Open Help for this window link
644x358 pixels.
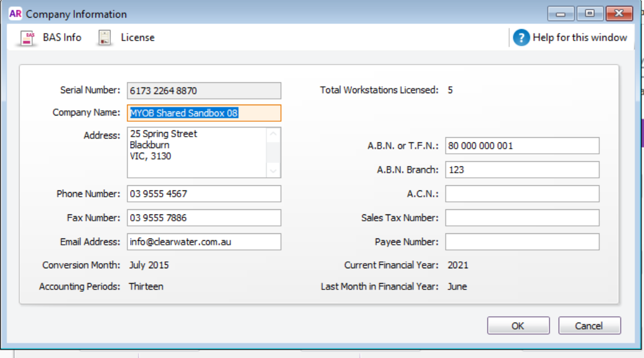(x=579, y=37)
